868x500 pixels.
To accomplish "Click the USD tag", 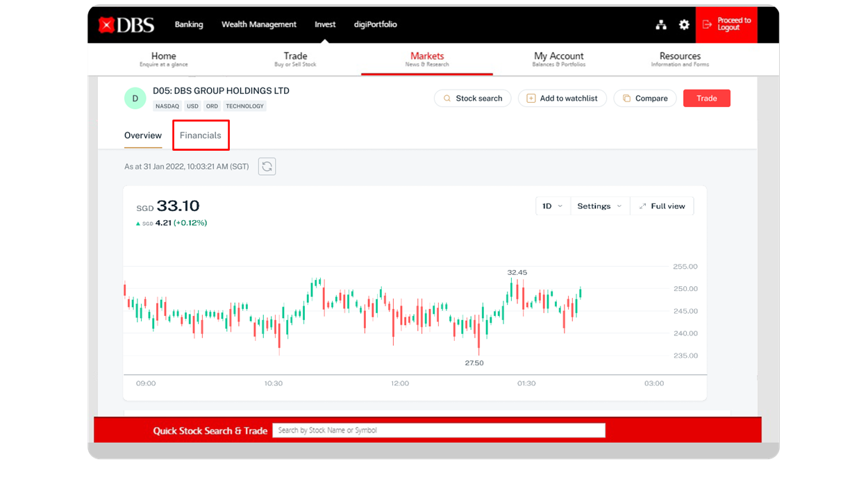I will 192,106.
